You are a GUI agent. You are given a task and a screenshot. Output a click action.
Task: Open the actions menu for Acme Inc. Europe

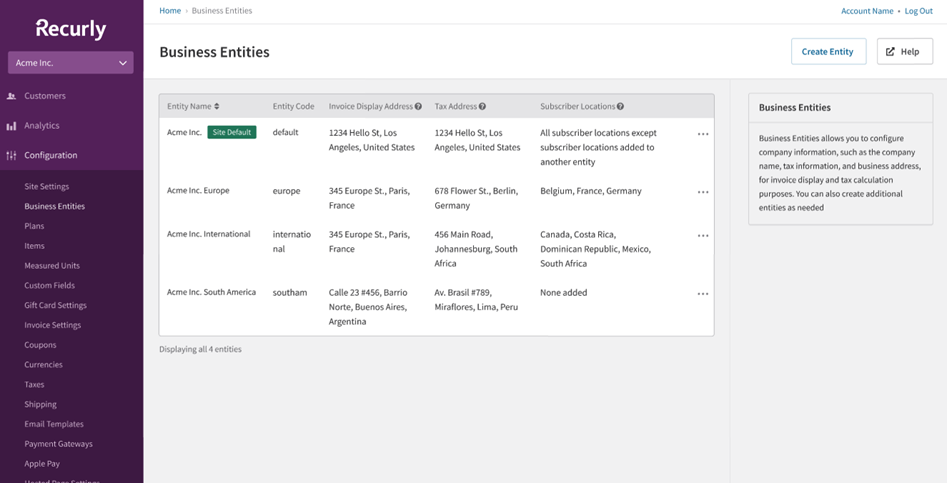coord(703,192)
